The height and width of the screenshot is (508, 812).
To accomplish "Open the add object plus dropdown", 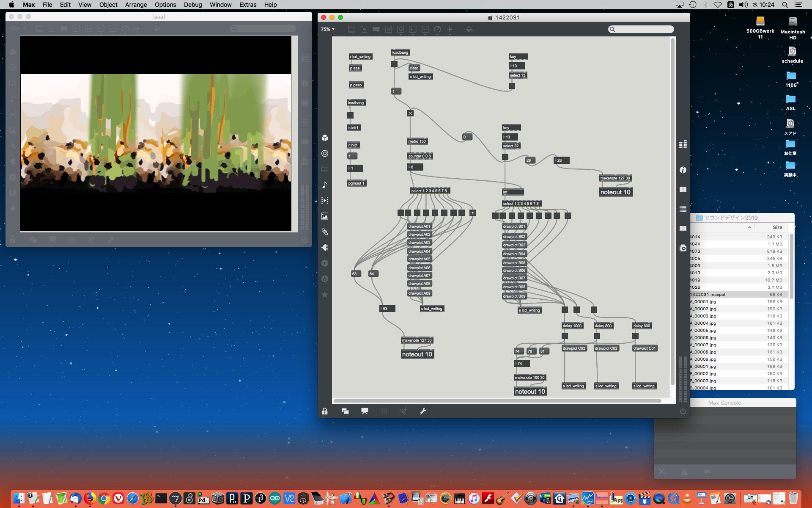I will pyautogui.click(x=450, y=29).
